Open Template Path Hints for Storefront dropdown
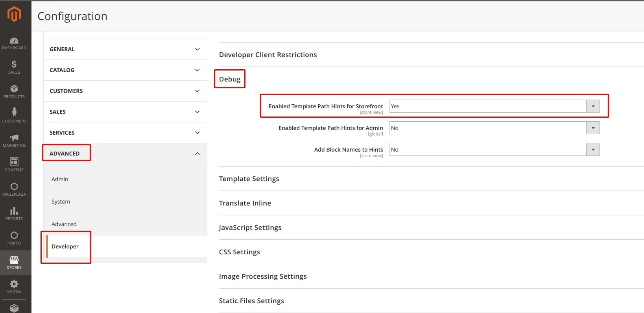 pyautogui.click(x=494, y=106)
